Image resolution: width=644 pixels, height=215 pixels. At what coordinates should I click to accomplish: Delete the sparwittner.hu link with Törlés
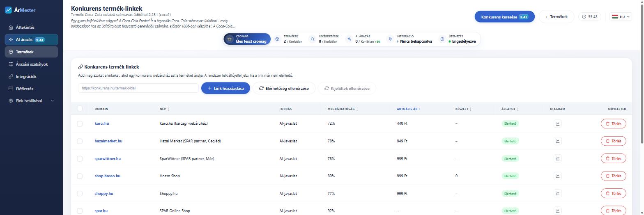click(x=613, y=158)
